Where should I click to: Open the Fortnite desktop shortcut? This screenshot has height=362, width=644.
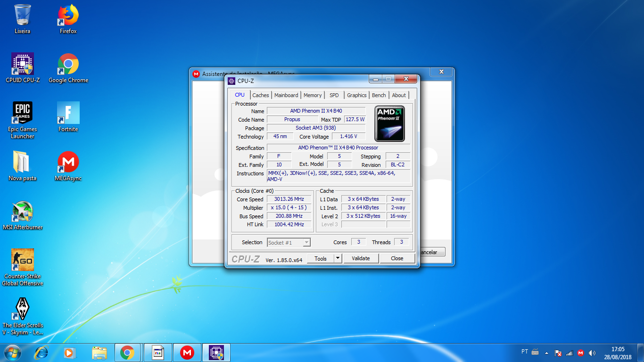[x=68, y=117]
